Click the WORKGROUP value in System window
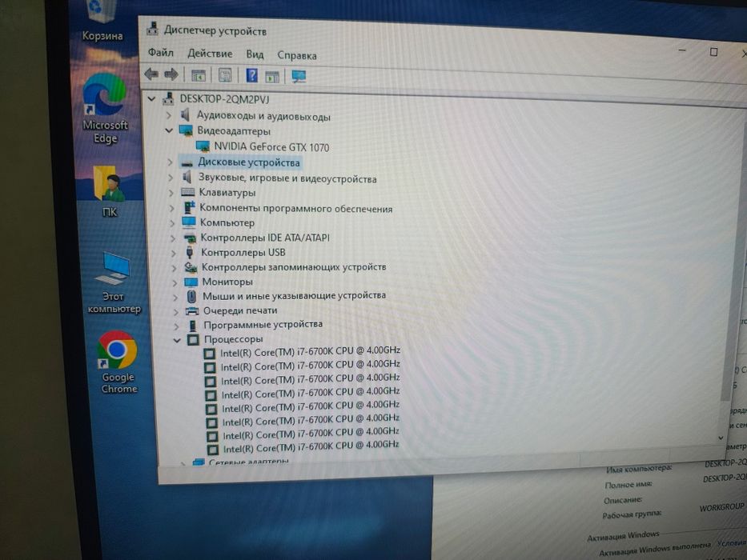The image size is (747, 560). click(721, 508)
